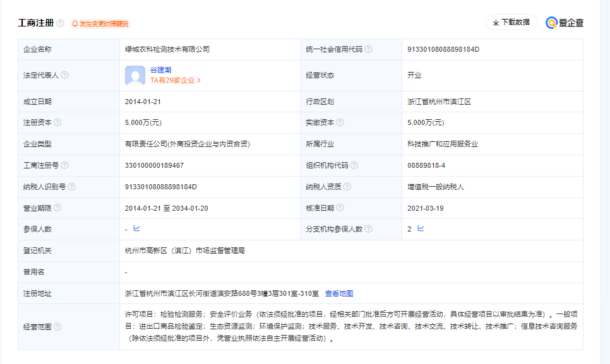The height and width of the screenshot is (364, 610).
Task: Click help icon beside 法定代表人
Action: (x=64, y=75)
